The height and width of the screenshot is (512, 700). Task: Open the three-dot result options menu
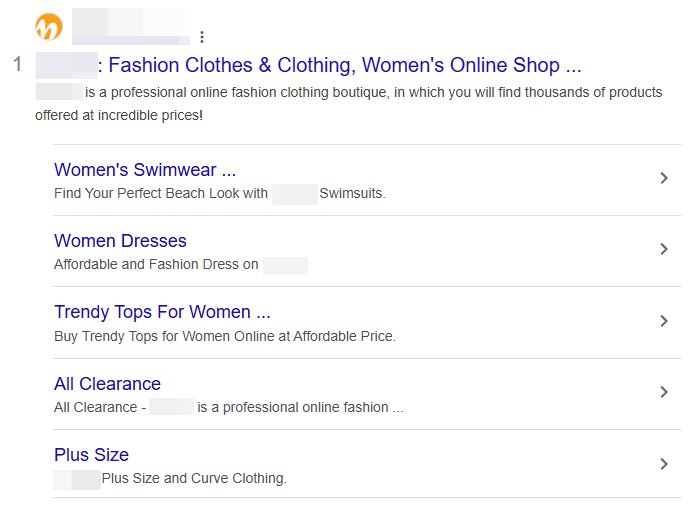202,38
